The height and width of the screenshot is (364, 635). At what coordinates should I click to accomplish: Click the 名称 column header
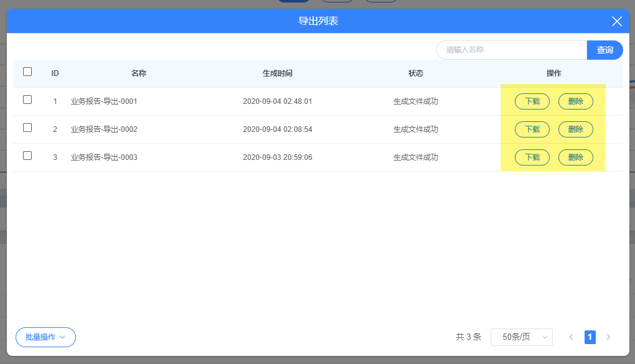[138, 73]
